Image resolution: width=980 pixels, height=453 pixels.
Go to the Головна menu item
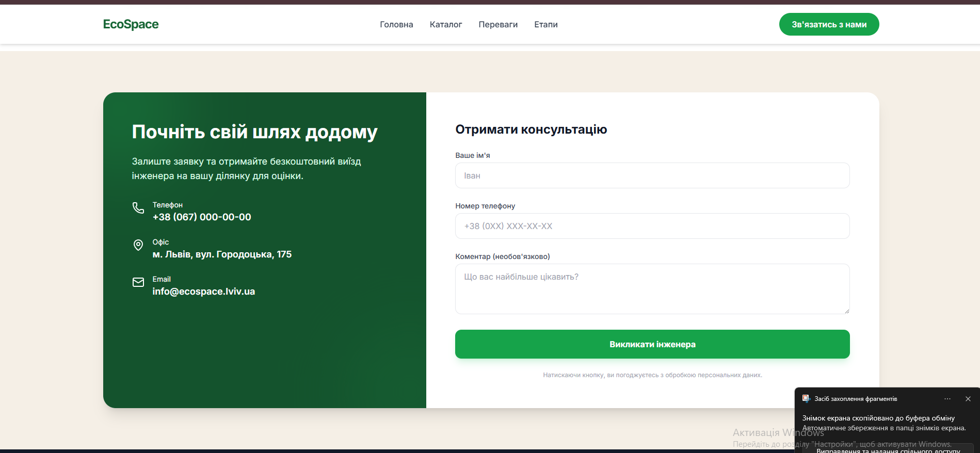(396, 24)
